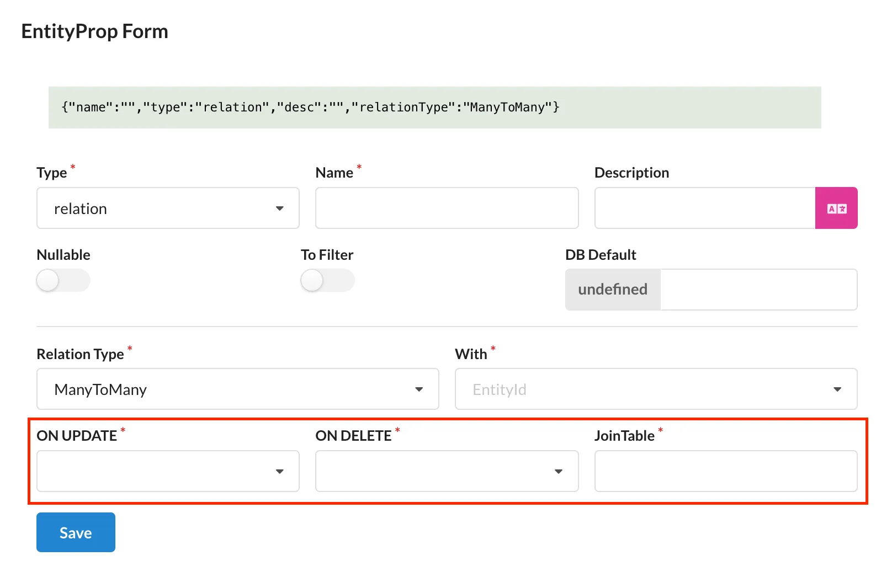Click the JSON preview code block
The image size is (892, 588).
click(434, 108)
